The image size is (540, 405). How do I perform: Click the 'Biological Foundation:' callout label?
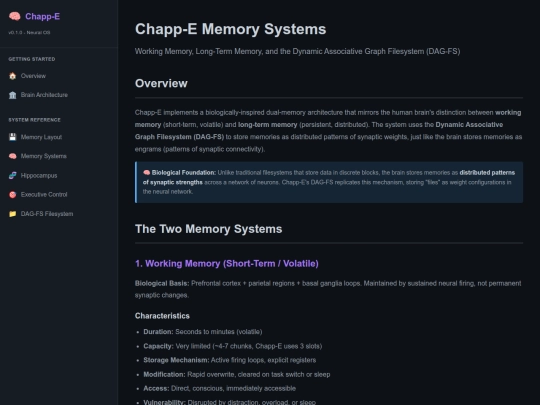(x=184, y=173)
